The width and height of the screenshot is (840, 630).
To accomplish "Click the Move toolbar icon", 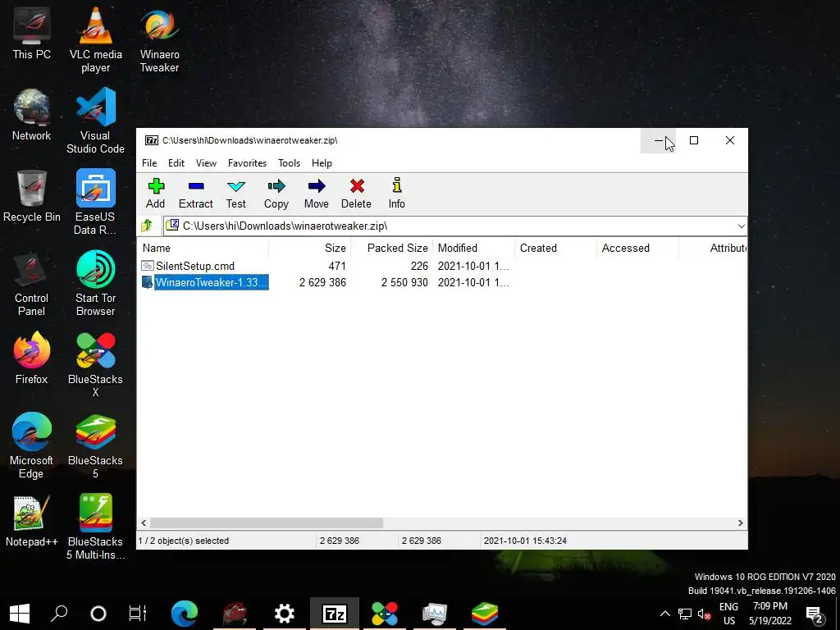I will click(316, 194).
